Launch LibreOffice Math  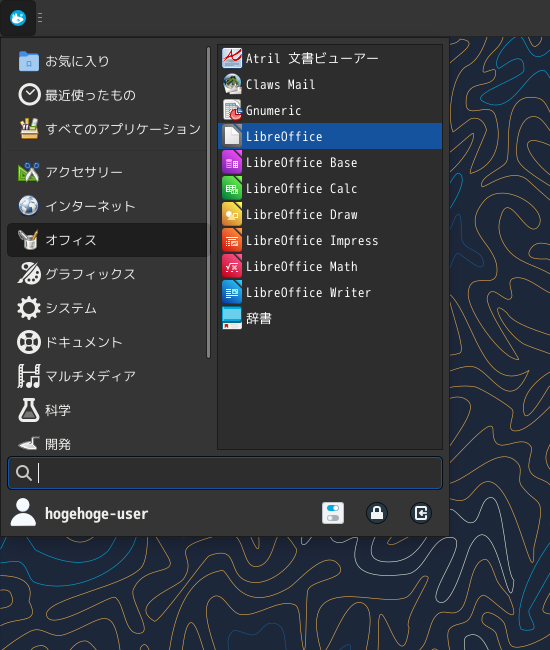tap(330, 266)
